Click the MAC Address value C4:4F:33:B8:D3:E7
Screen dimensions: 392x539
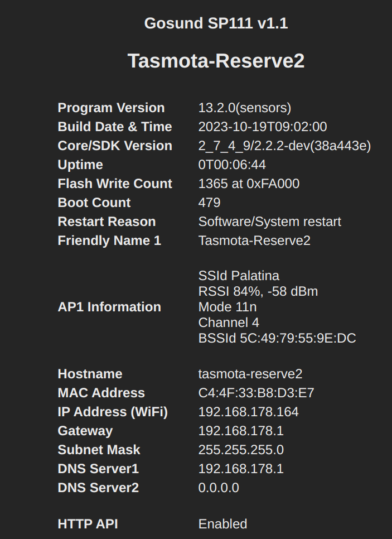[x=256, y=393]
